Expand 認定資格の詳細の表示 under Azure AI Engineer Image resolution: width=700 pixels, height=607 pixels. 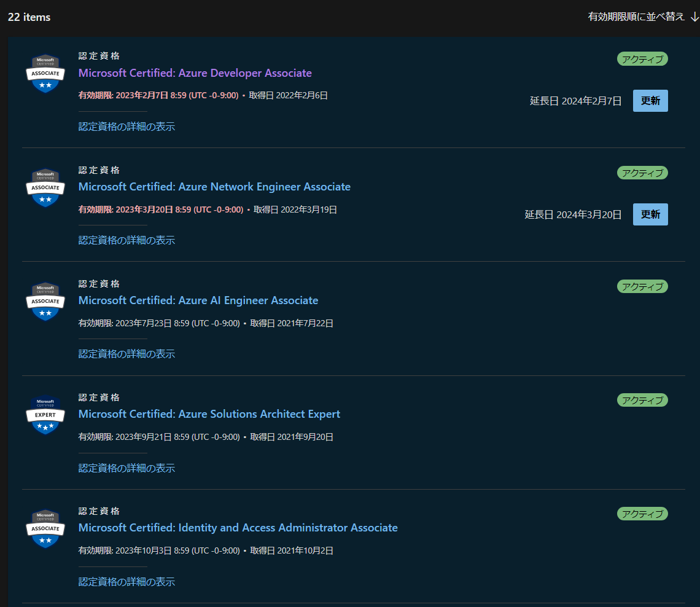[x=126, y=354]
